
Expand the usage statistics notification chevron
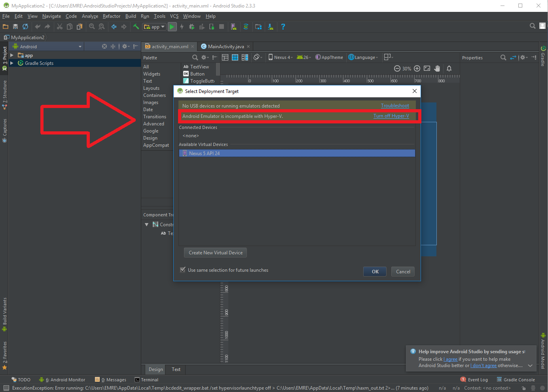click(x=530, y=365)
